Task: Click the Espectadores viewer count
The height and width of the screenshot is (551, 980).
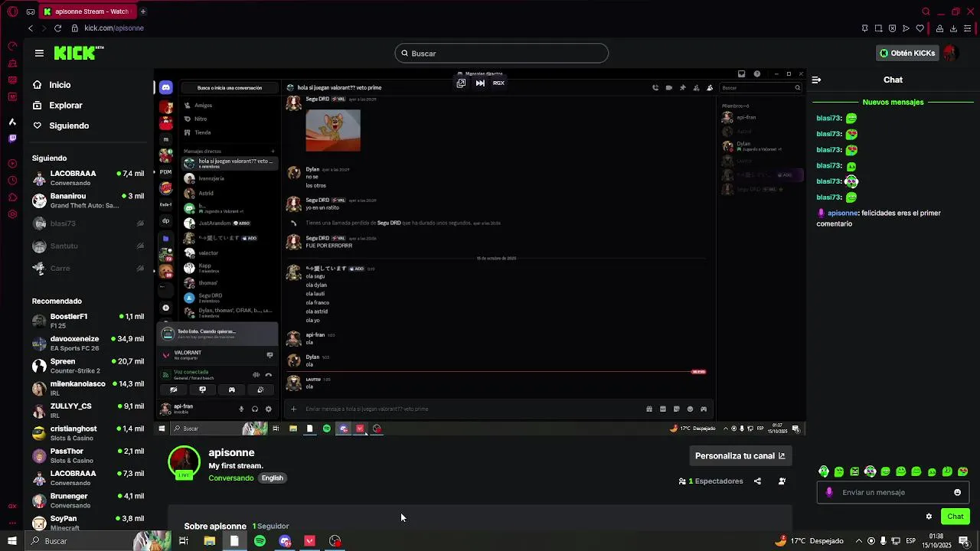Action: coord(710,481)
